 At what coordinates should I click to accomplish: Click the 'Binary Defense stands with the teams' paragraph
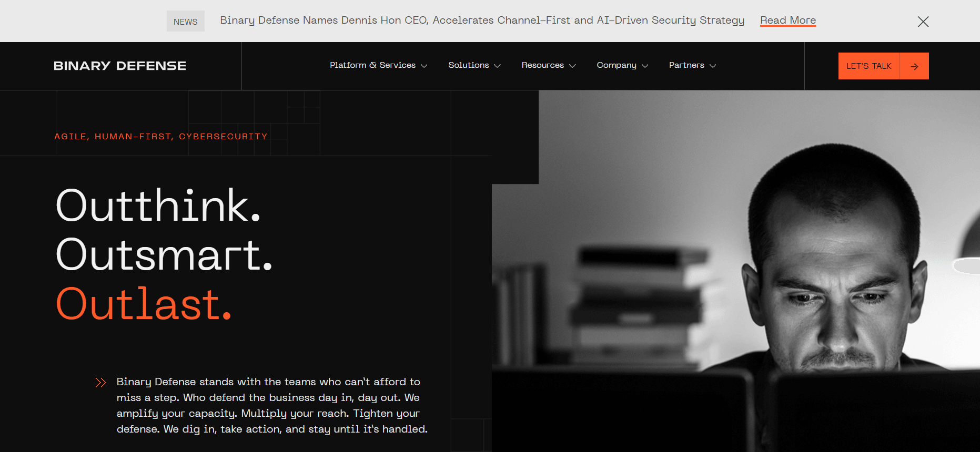(x=272, y=405)
